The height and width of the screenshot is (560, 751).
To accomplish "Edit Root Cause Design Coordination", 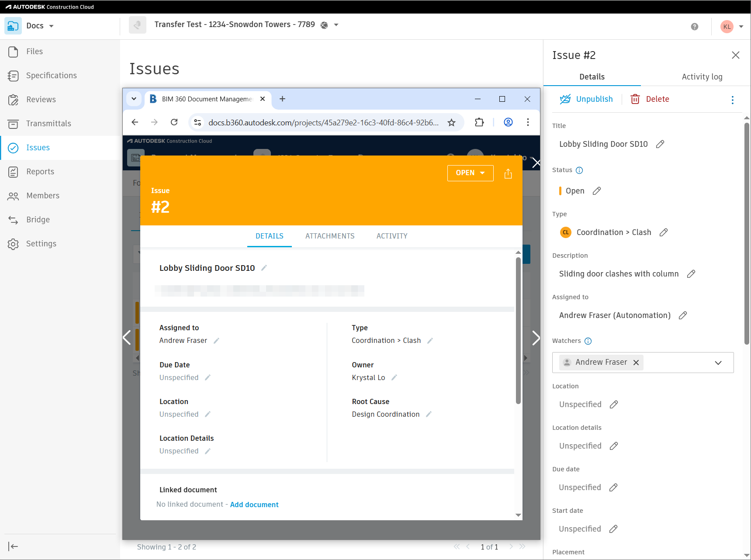I will (429, 415).
